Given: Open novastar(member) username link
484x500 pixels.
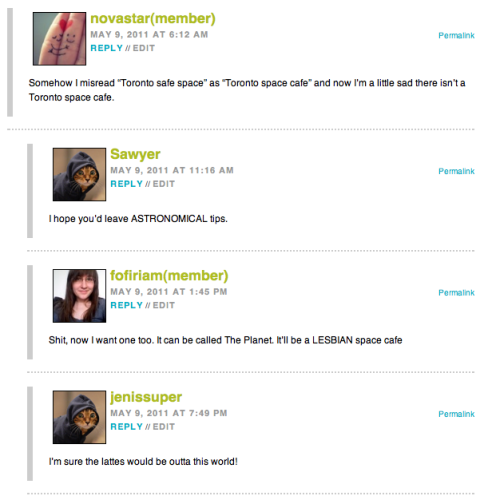Looking at the screenshot, I should (x=153, y=19).
